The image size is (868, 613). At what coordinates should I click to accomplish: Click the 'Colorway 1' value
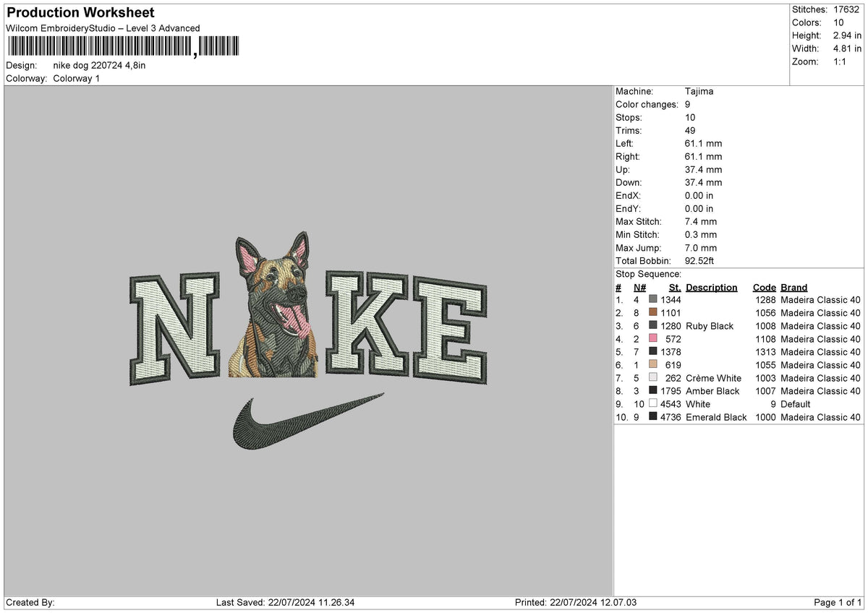click(x=77, y=78)
